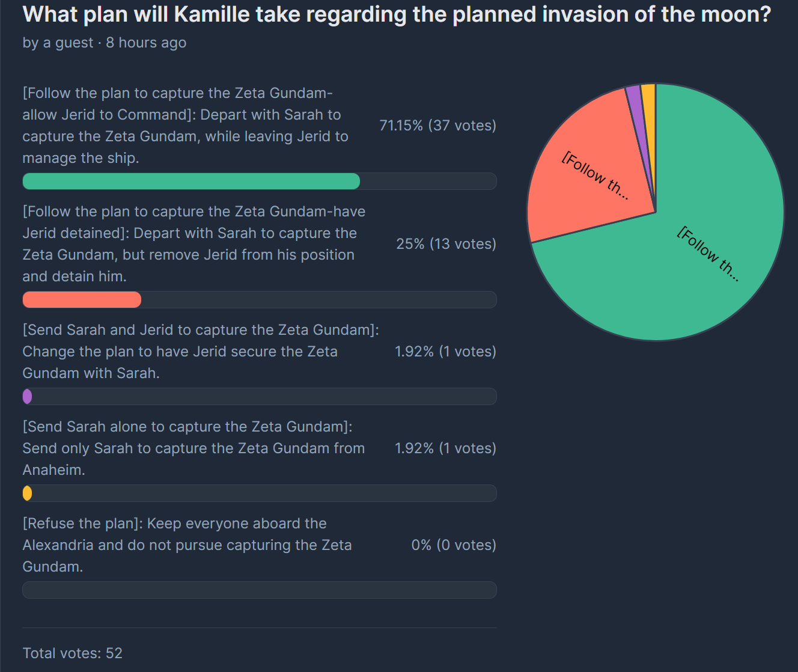Click the purple progress bar dot
Image resolution: width=798 pixels, height=672 pixels.
27,396
